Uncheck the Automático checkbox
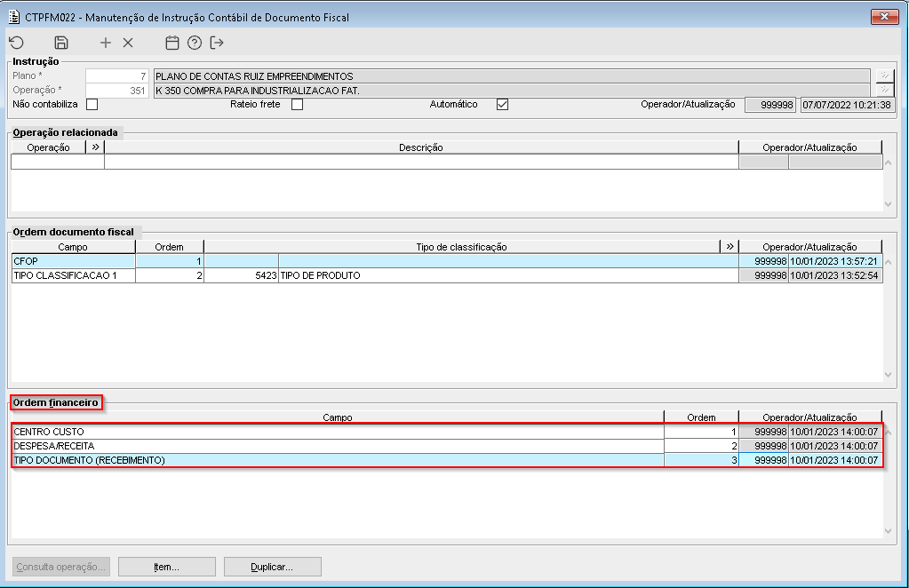The width and height of the screenshot is (909, 588). (x=503, y=104)
